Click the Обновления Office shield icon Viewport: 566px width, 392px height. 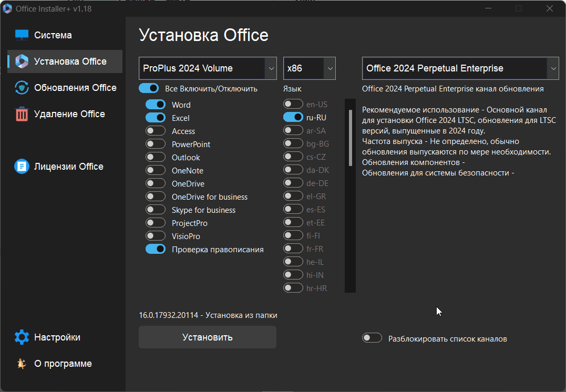point(22,88)
